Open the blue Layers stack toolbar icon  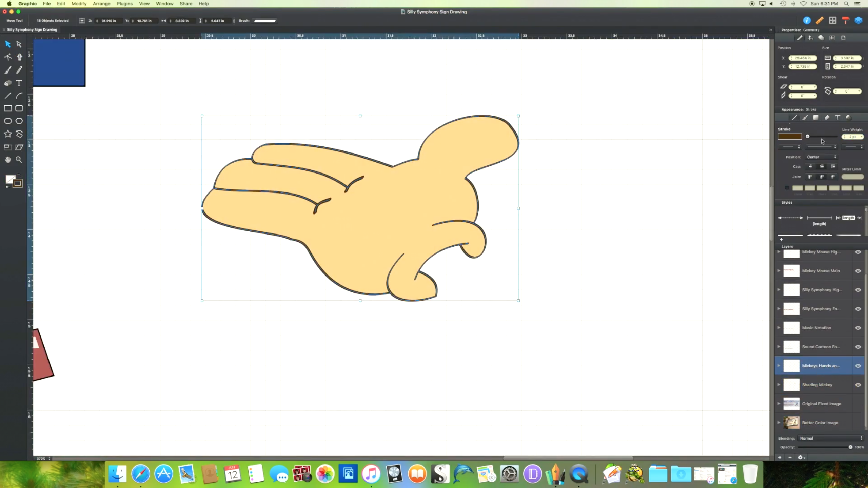[859, 21]
